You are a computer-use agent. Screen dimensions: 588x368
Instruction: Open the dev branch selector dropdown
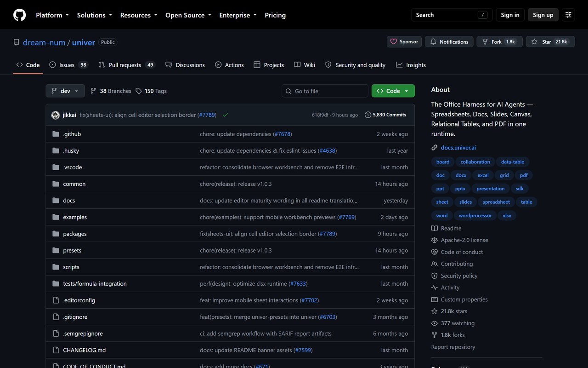coord(65,91)
